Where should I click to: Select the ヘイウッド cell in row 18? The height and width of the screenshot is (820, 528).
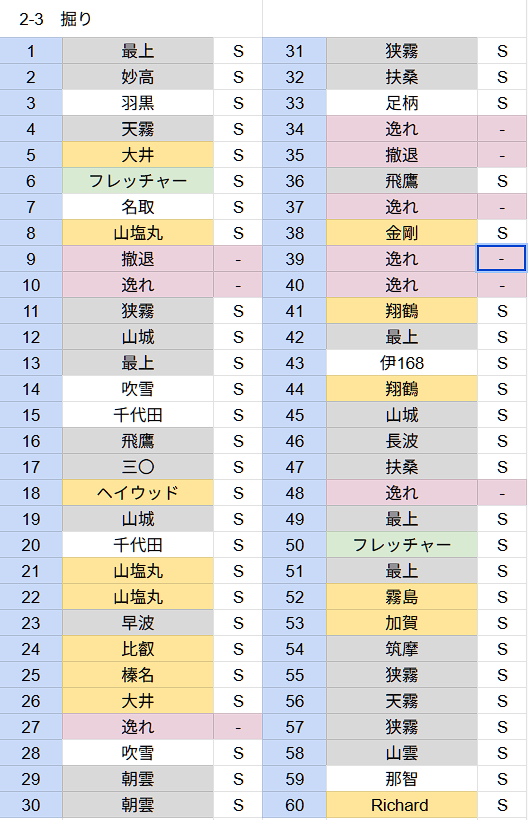[138, 493]
